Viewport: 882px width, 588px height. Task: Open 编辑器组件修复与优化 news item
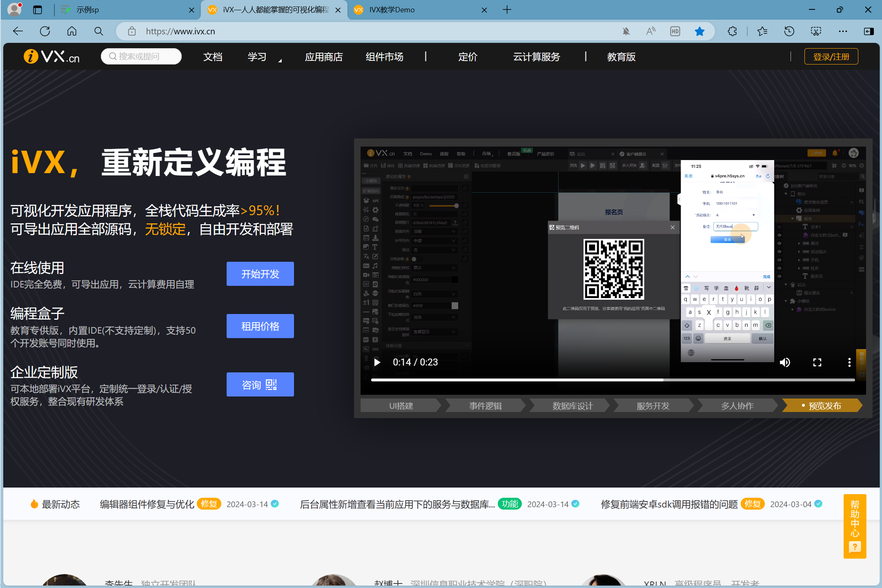coord(147,504)
